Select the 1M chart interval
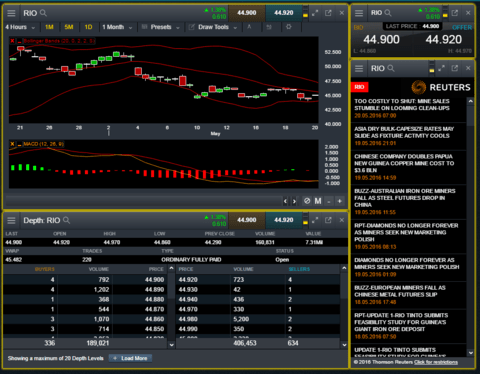Viewport: 480px width, 374px height. [49, 27]
